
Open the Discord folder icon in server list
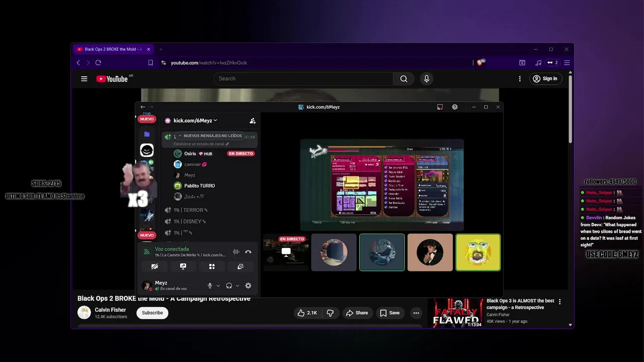point(147,134)
